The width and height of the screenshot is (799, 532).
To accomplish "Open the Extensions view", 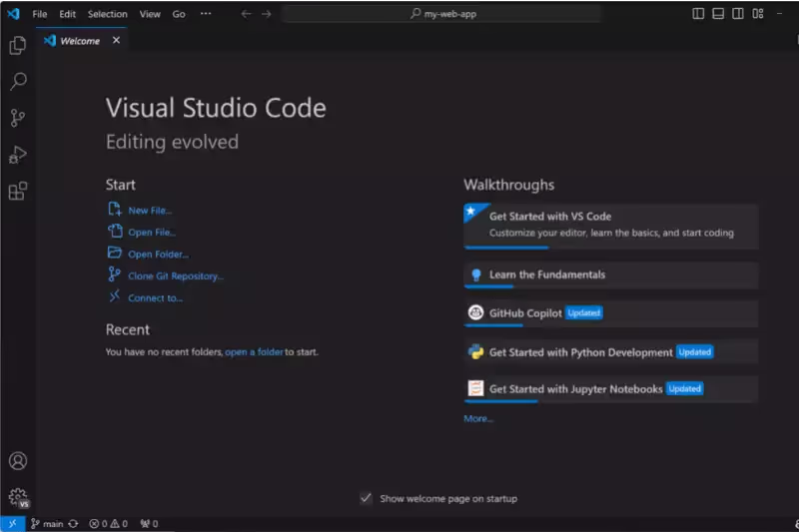I will [18, 192].
